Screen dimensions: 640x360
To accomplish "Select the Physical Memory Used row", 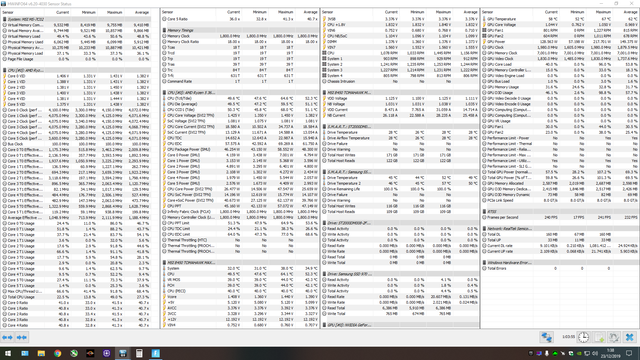I will click(76, 42).
